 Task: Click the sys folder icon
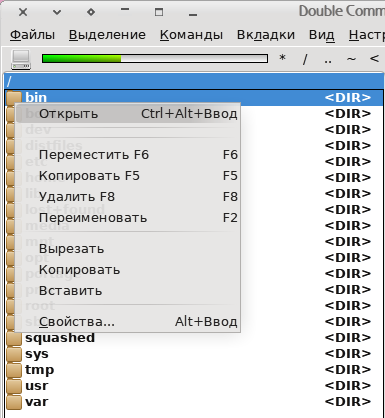(14, 354)
